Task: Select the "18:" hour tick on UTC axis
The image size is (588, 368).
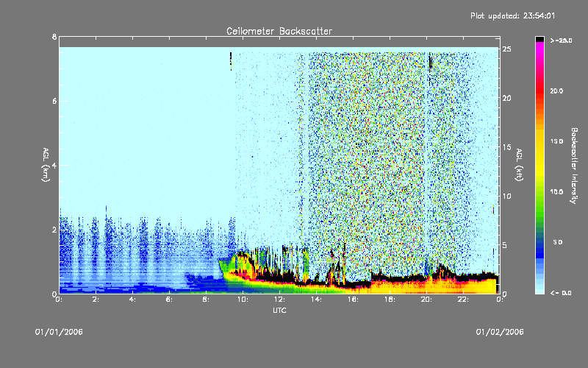Action: [x=390, y=300]
